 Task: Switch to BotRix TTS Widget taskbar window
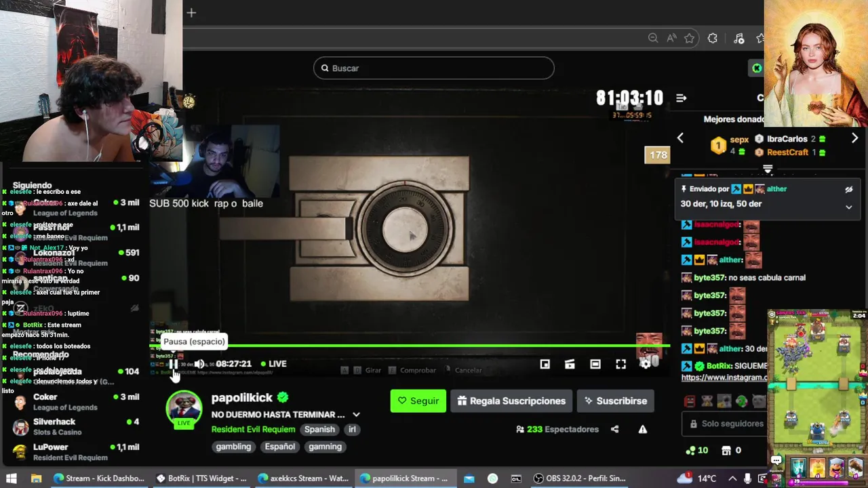[x=202, y=478]
